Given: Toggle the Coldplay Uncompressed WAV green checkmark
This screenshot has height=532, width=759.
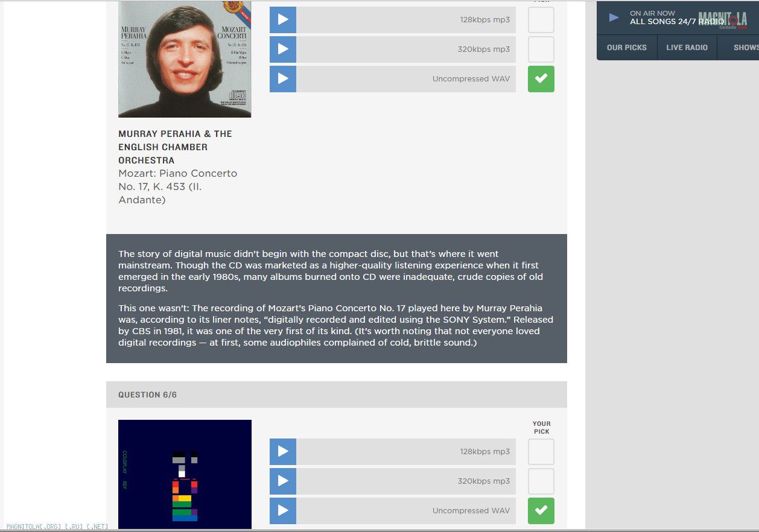Looking at the screenshot, I should [541, 511].
